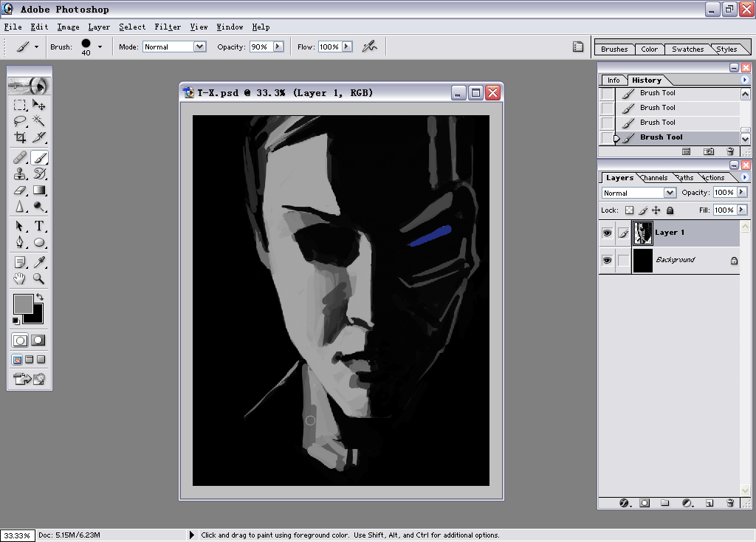Open the Layers palette flyout menu
Screen dimensions: 756x542
(744, 177)
